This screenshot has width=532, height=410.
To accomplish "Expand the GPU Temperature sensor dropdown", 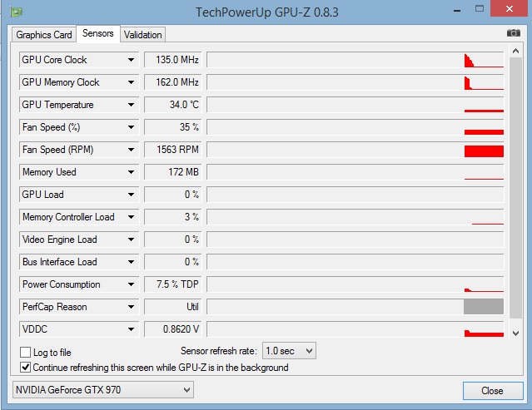I will pos(131,105).
